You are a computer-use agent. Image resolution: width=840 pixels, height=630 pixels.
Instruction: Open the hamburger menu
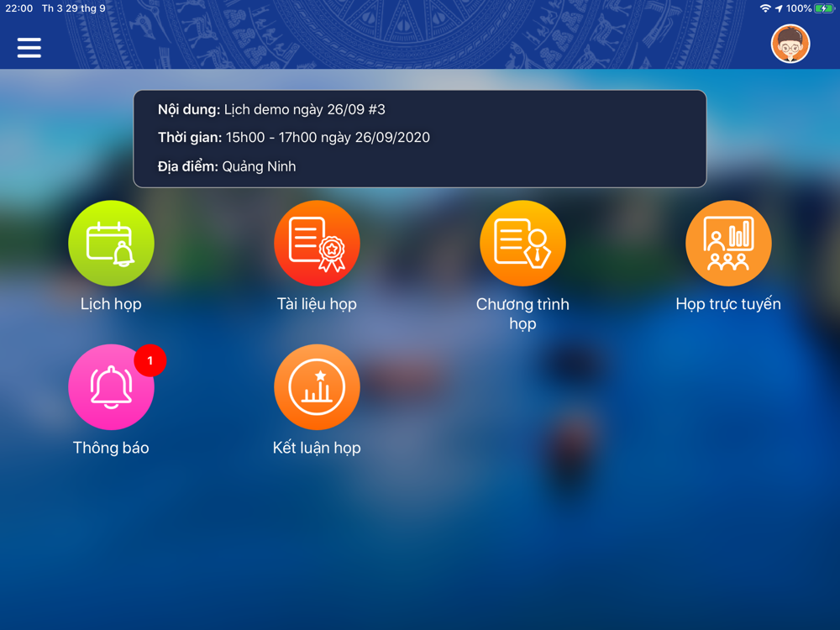[29, 48]
